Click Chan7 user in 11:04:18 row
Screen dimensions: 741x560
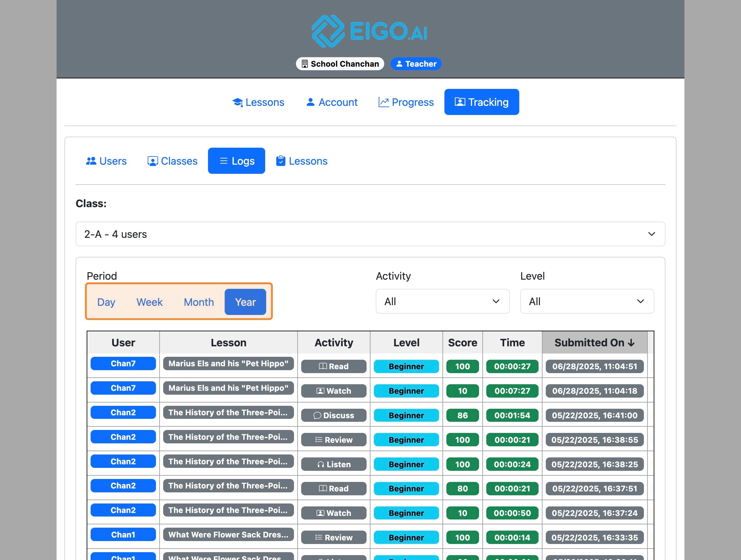pos(123,388)
